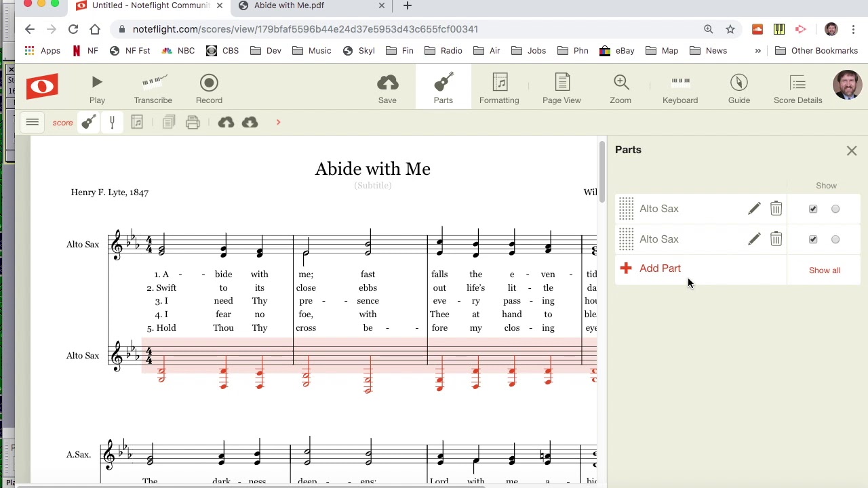This screenshot has height=488, width=868.
Task: Open the News bookmarks folder
Action: [708, 51]
